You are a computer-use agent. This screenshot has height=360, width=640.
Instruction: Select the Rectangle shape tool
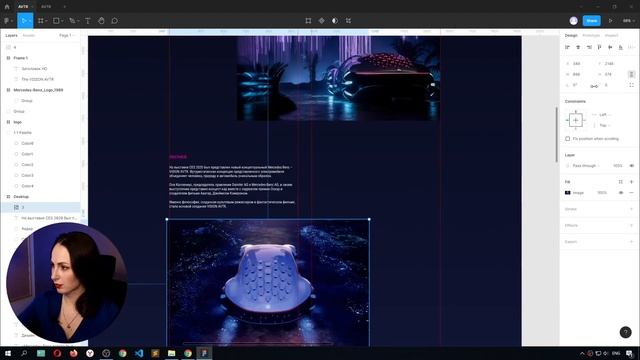pyautogui.click(x=56, y=20)
